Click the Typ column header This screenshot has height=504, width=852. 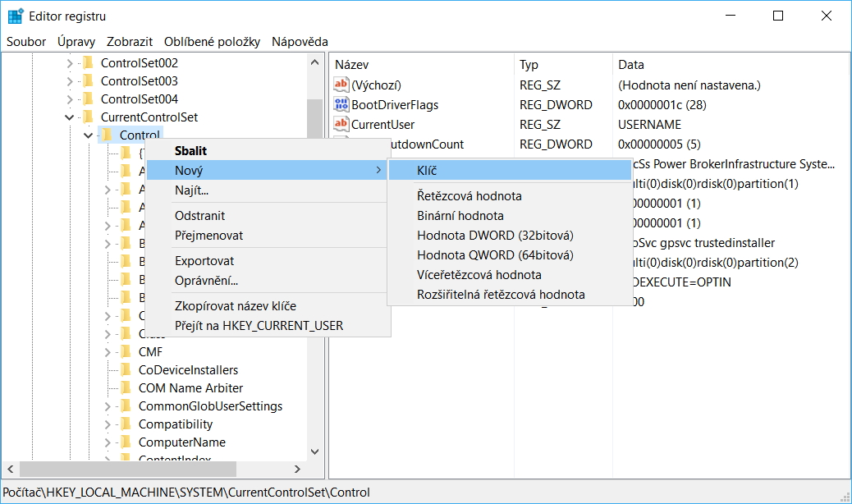(529, 64)
